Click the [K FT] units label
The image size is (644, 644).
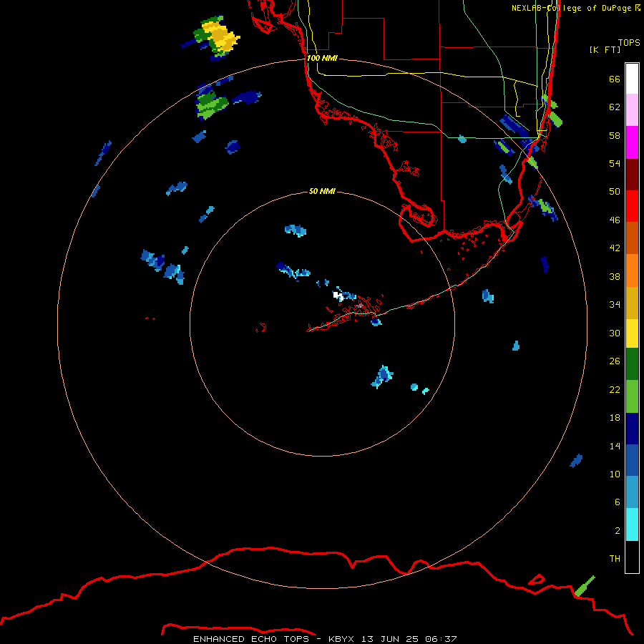tap(605, 49)
